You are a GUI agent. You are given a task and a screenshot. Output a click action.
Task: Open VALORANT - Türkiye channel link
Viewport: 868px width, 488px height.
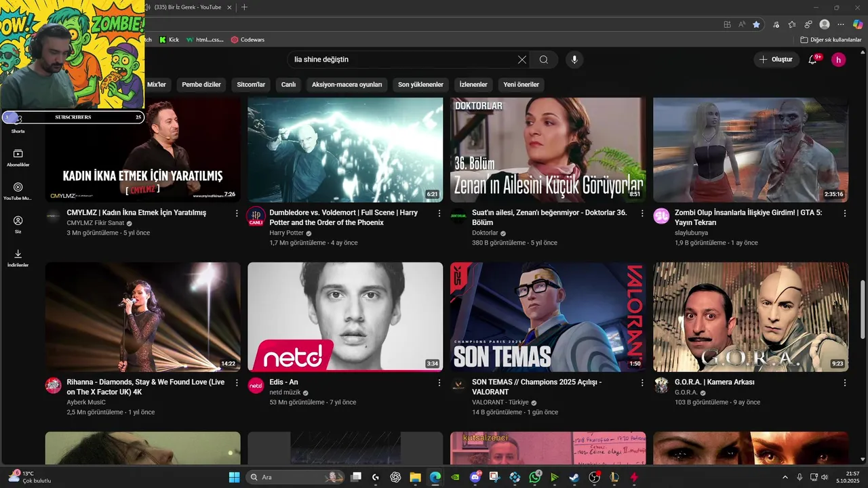click(500, 402)
